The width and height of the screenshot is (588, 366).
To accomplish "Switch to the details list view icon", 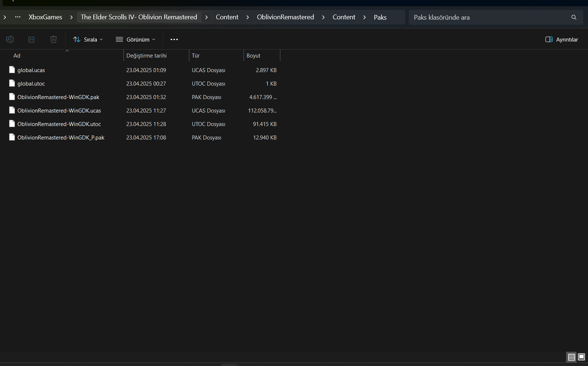I will click(x=572, y=357).
